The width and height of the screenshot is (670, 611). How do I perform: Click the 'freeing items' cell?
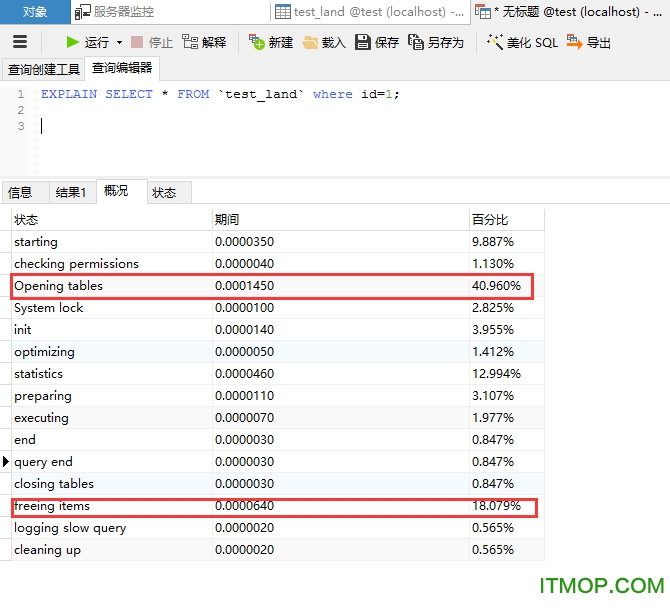112,506
